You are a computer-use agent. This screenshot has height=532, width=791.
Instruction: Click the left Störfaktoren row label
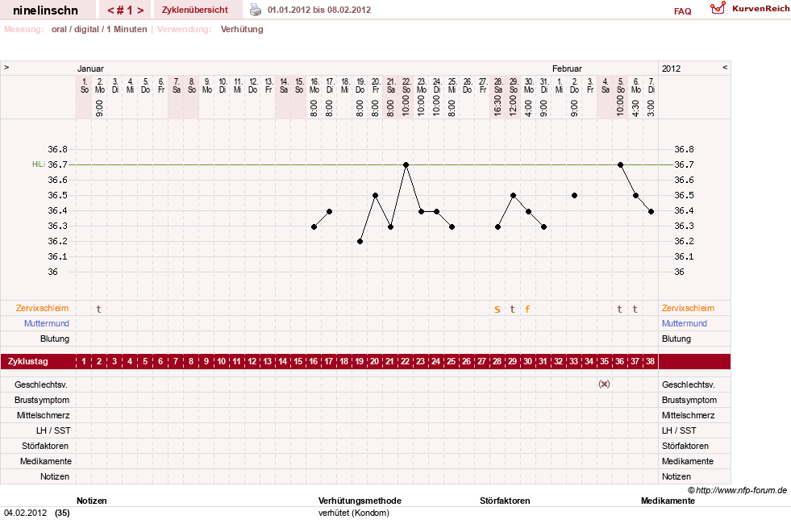pyautogui.click(x=45, y=446)
